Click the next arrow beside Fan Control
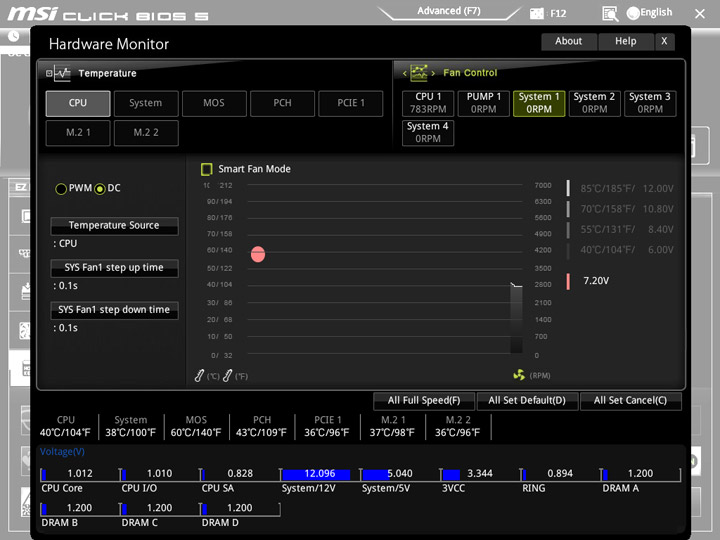720x540 pixels. tap(433, 73)
